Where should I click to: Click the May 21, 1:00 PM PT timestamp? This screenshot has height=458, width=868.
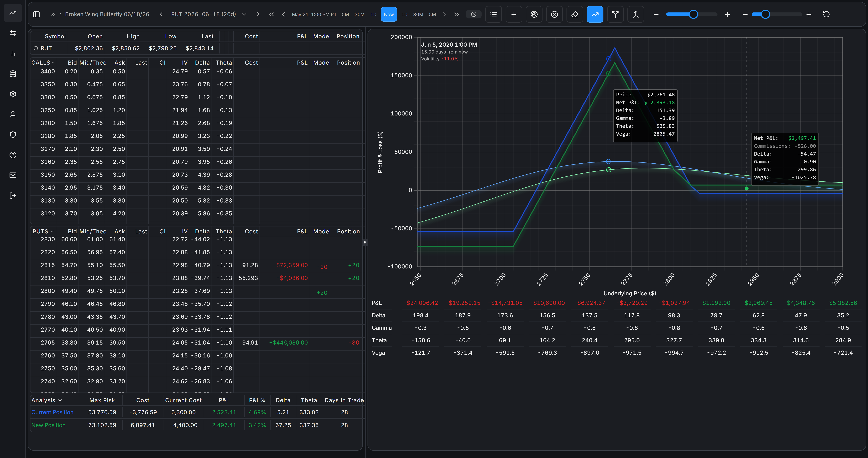[314, 14]
